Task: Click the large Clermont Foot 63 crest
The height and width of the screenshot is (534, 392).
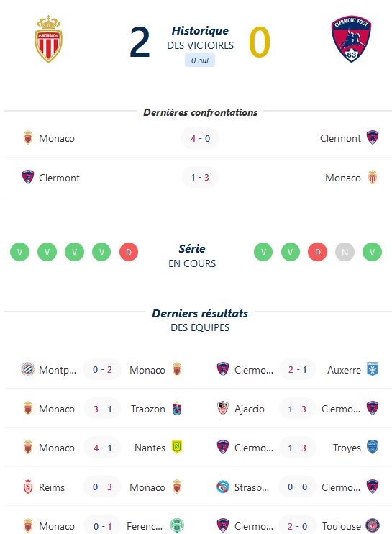Action: click(351, 40)
